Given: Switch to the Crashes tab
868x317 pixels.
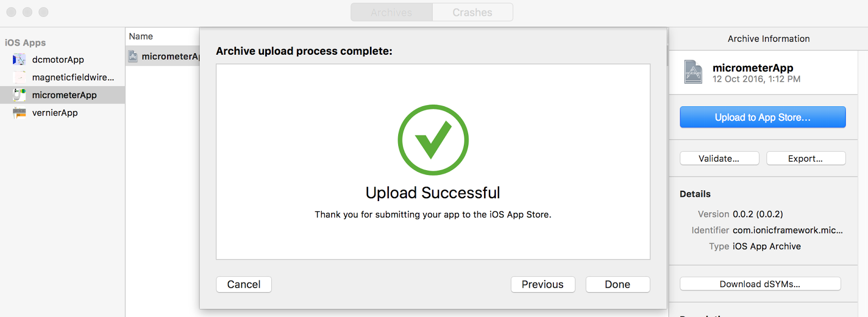Looking at the screenshot, I should 473,12.
